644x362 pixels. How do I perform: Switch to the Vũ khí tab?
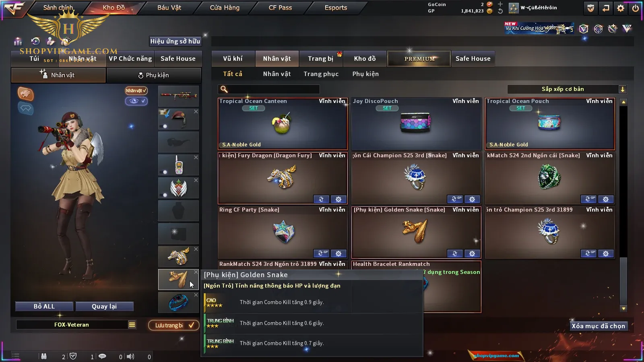click(x=233, y=59)
